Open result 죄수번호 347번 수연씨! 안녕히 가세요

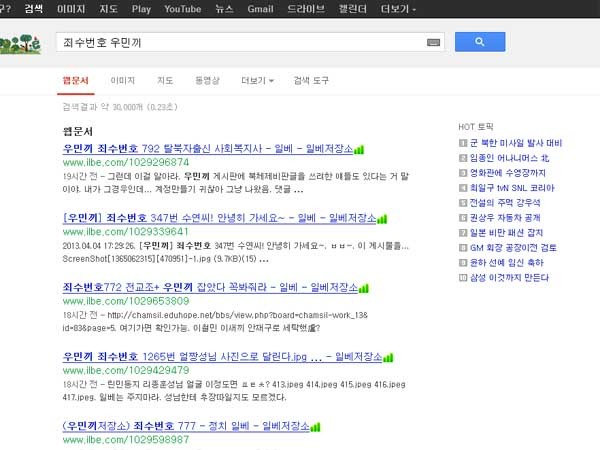click(x=219, y=218)
